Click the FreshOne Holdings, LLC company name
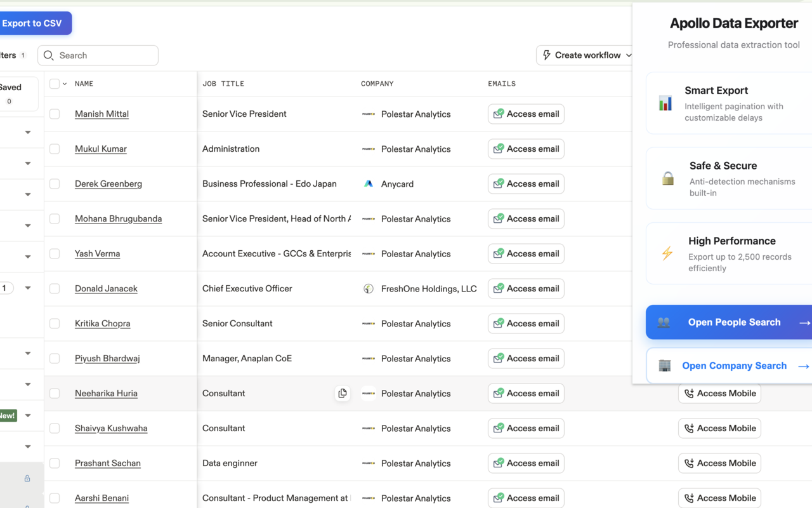The height and width of the screenshot is (508, 812). coord(429,289)
